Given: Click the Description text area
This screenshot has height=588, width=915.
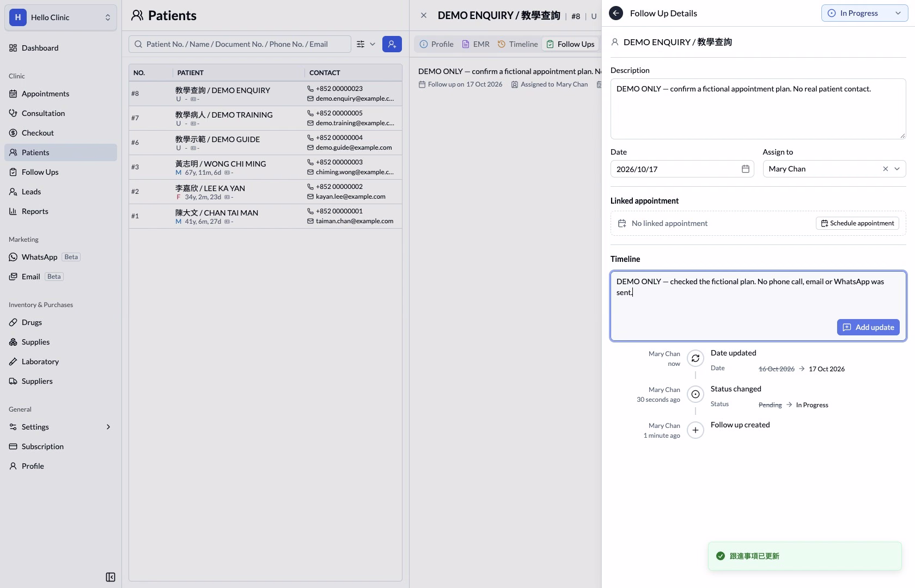Looking at the screenshot, I should (758, 109).
